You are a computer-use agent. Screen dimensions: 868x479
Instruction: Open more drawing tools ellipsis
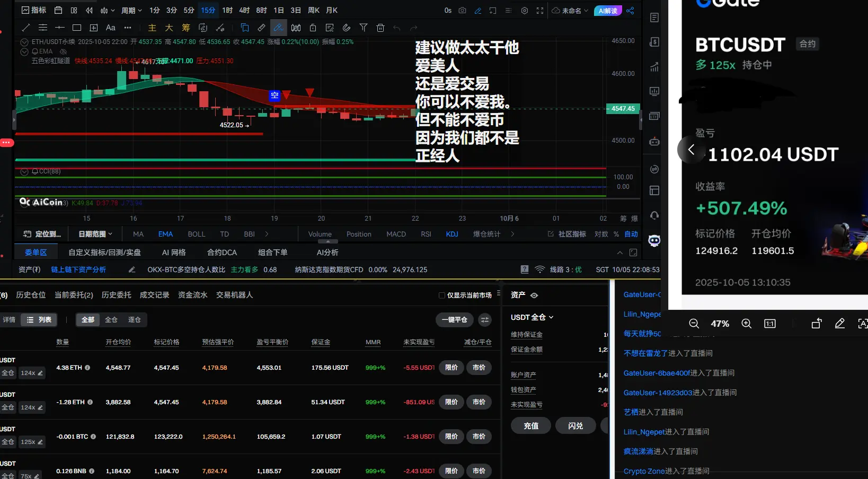coord(128,28)
